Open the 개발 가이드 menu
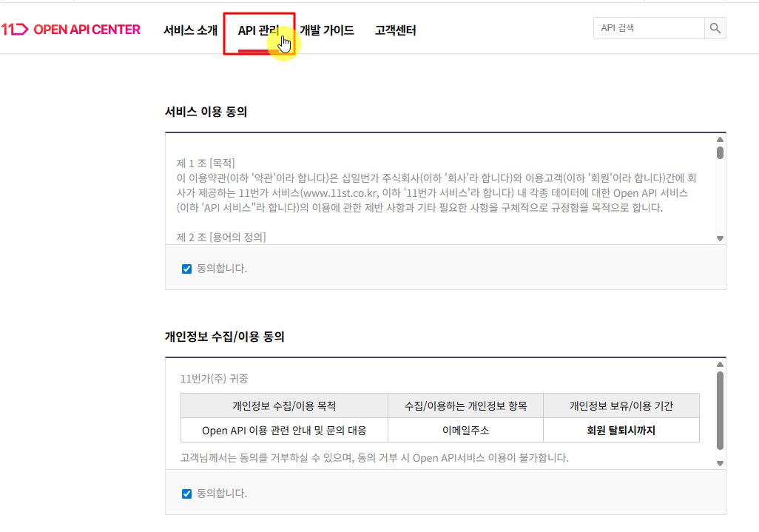This screenshot has height=532, width=759. point(326,30)
